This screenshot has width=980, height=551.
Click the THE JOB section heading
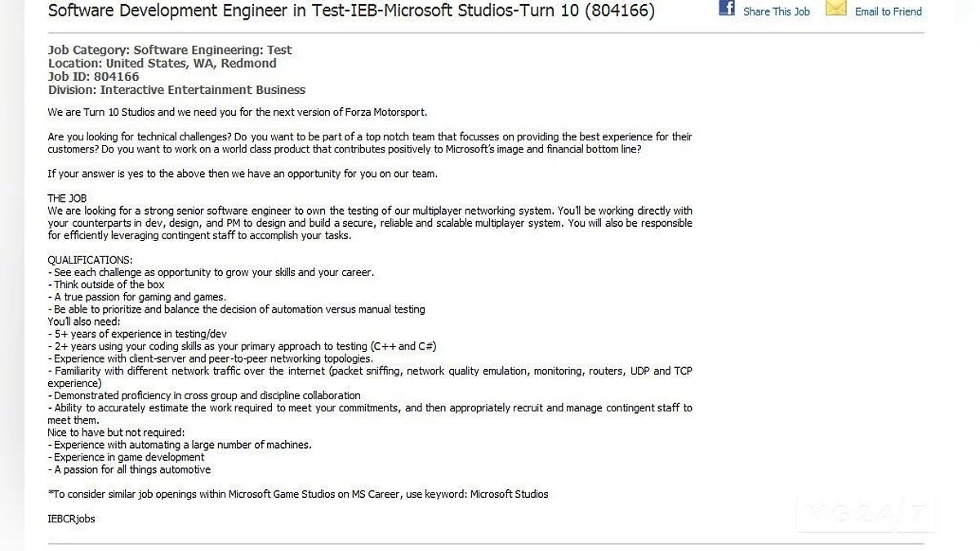(67, 198)
